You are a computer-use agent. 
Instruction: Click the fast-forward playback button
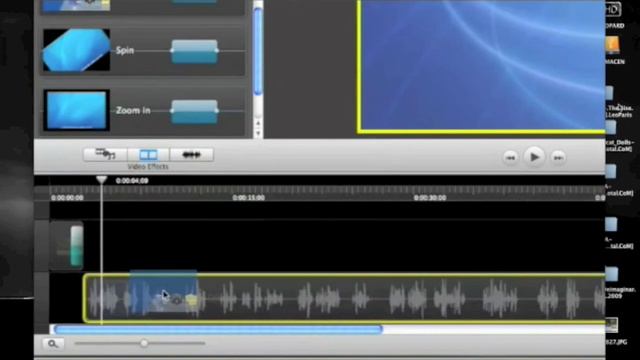tap(558, 158)
